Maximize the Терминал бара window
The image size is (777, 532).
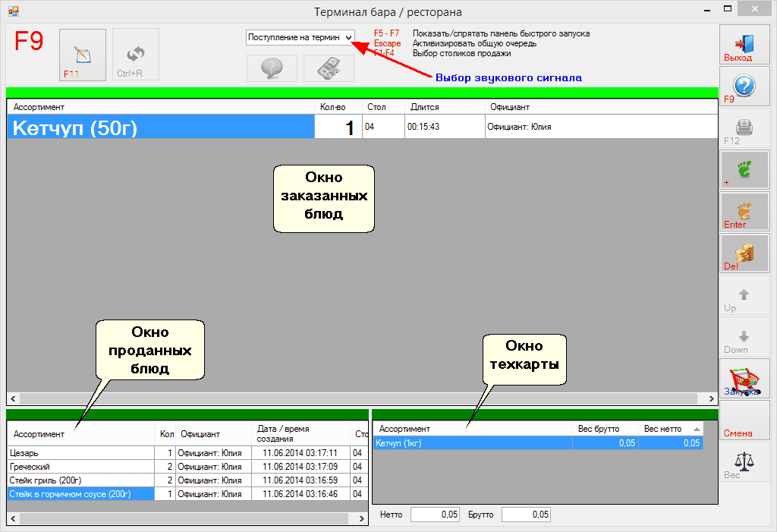click(x=728, y=9)
